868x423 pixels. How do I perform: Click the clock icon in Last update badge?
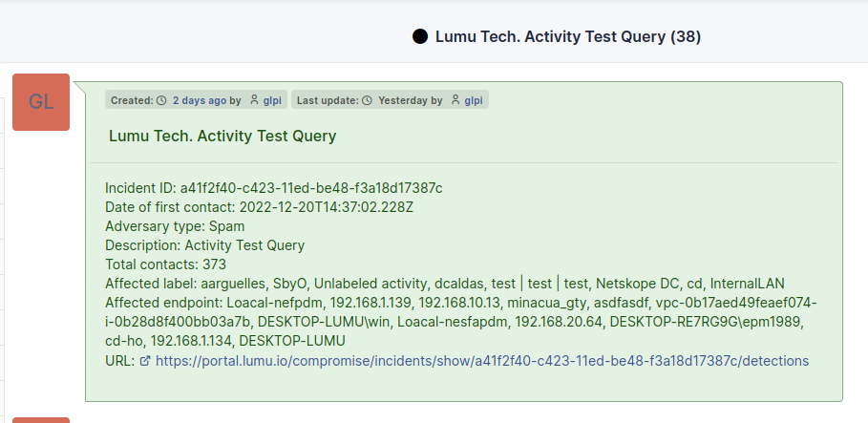pos(367,100)
